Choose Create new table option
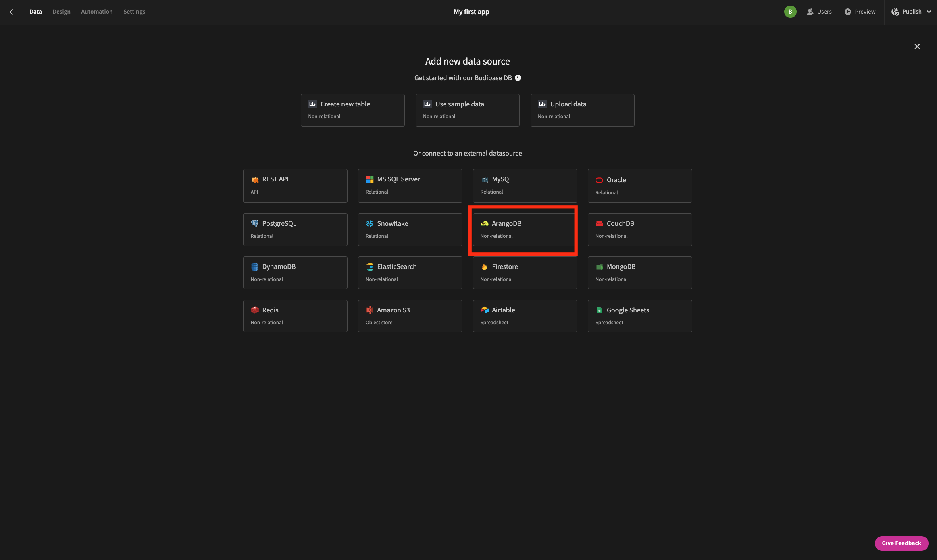The height and width of the screenshot is (560, 937). [352, 110]
